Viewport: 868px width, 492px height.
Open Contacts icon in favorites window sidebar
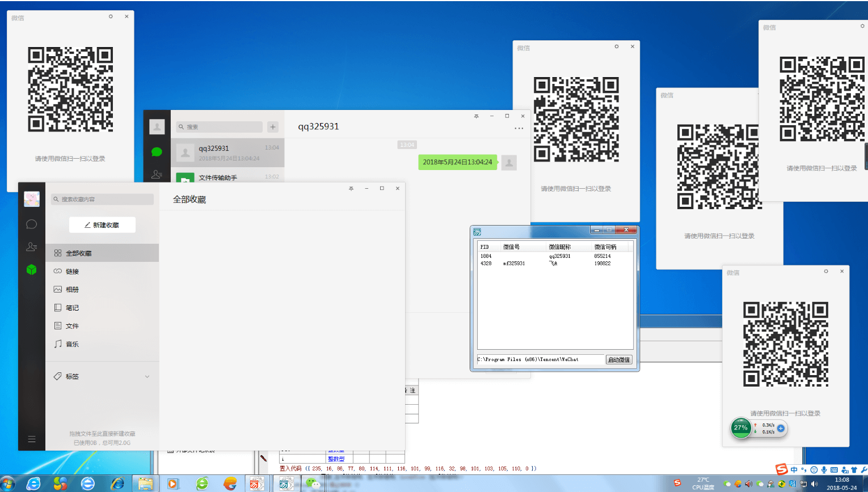click(31, 247)
